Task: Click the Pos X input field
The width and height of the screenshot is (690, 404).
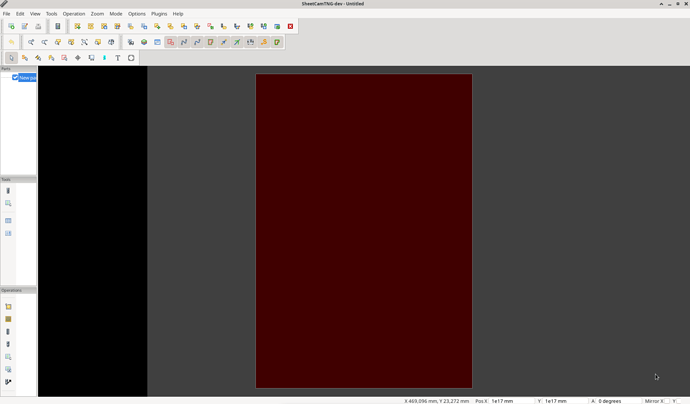Action: tap(510, 401)
